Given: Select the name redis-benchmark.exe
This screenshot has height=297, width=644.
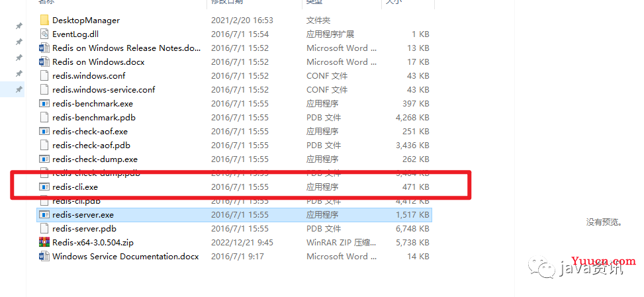Looking at the screenshot, I should 93,103.
